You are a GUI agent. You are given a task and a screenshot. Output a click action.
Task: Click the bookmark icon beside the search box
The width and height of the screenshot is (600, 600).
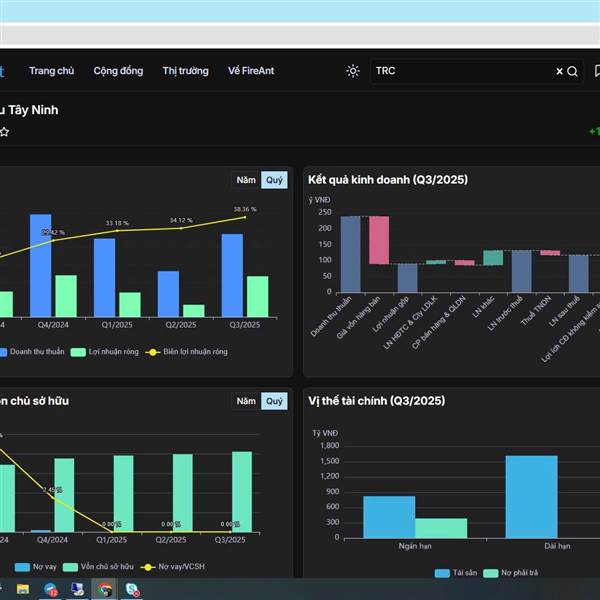pos(597,71)
